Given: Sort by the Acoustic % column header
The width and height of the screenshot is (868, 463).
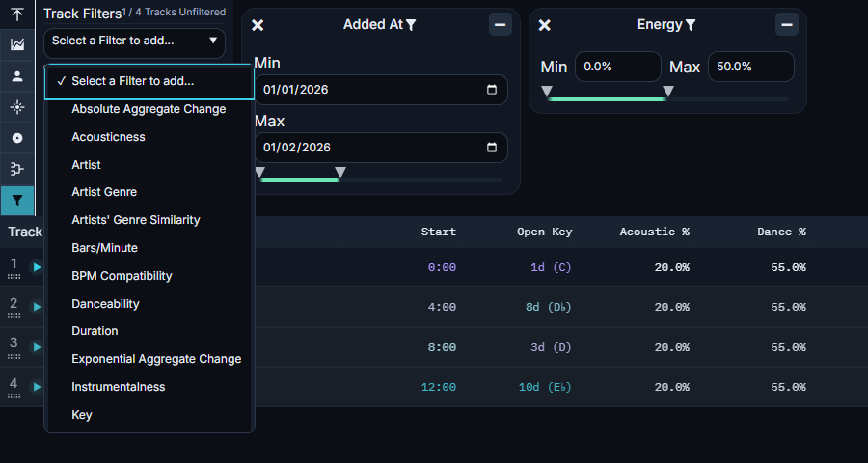Looking at the screenshot, I should 654,232.
